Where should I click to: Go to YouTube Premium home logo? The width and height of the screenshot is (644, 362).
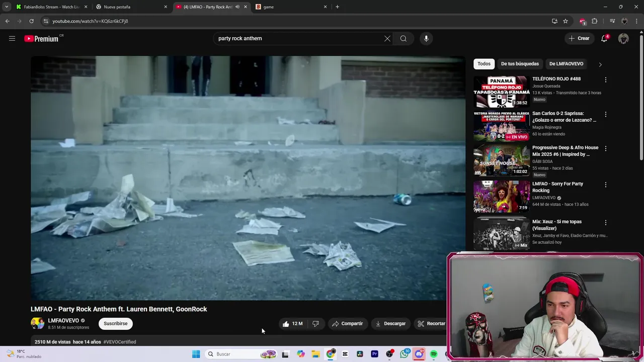tap(42, 39)
